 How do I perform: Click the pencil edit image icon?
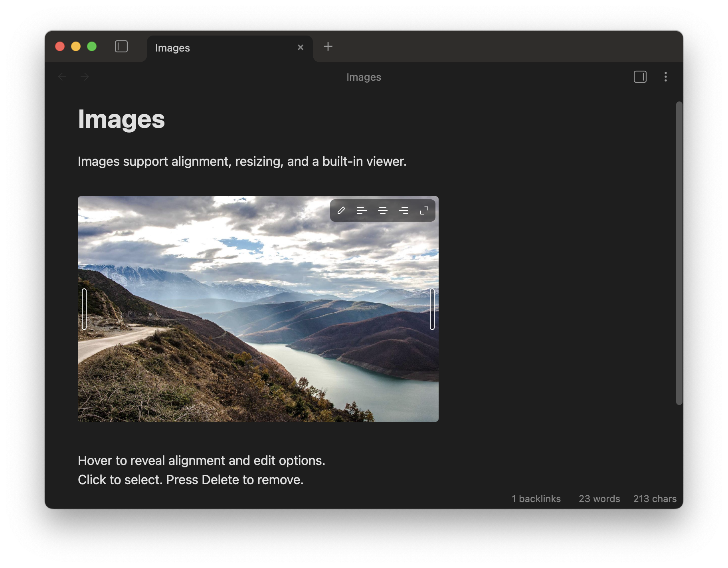341,211
